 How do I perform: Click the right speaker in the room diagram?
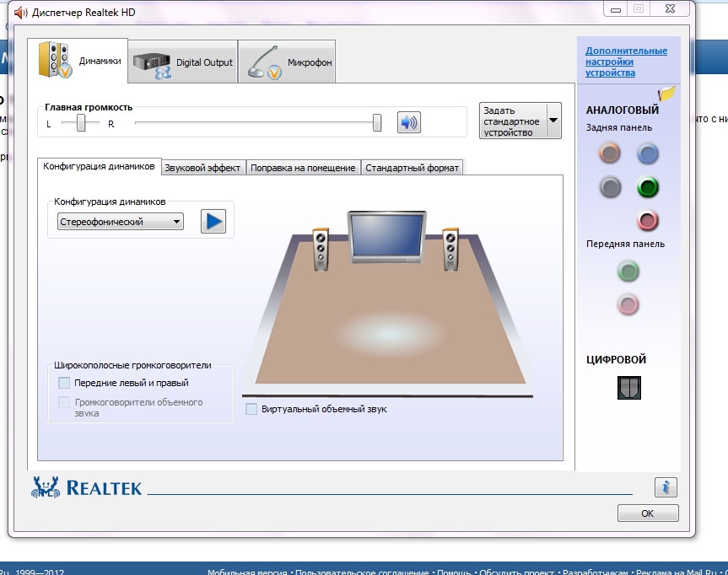coord(450,249)
